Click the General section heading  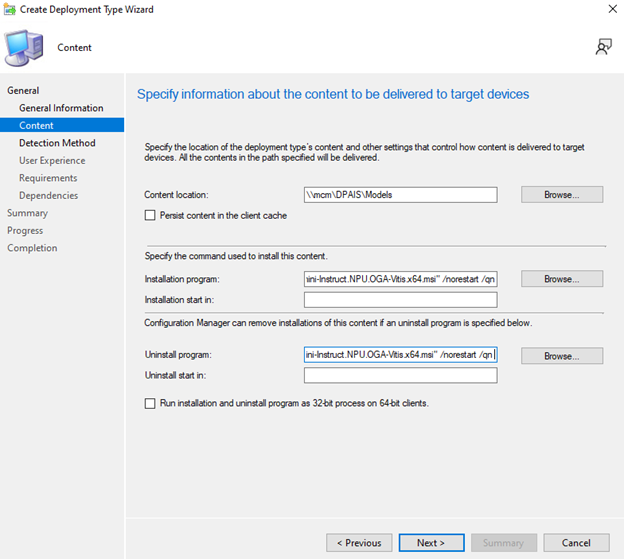tap(23, 90)
